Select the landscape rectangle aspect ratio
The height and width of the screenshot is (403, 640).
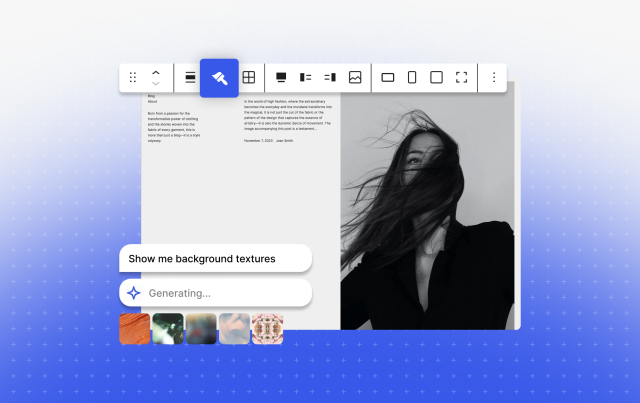tap(389, 77)
